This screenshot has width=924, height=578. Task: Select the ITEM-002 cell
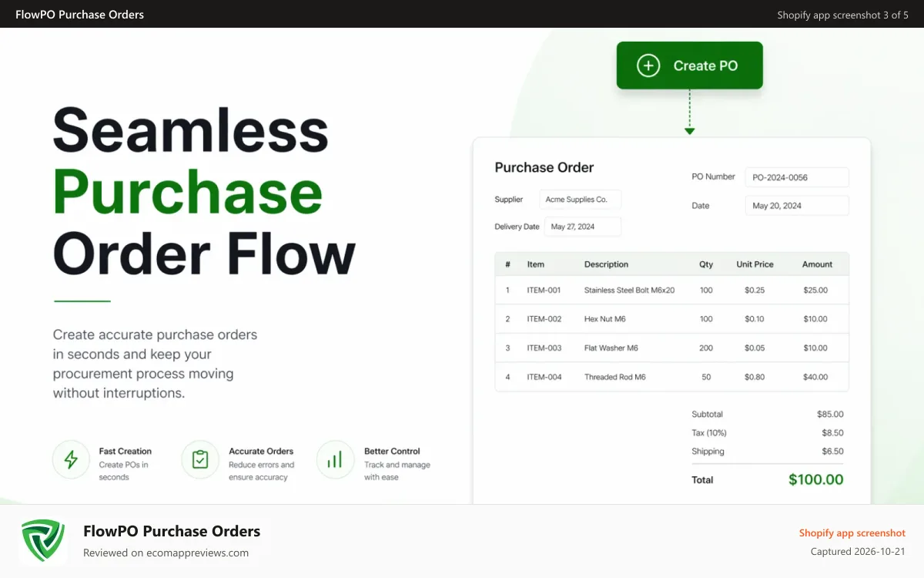click(544, 319)
